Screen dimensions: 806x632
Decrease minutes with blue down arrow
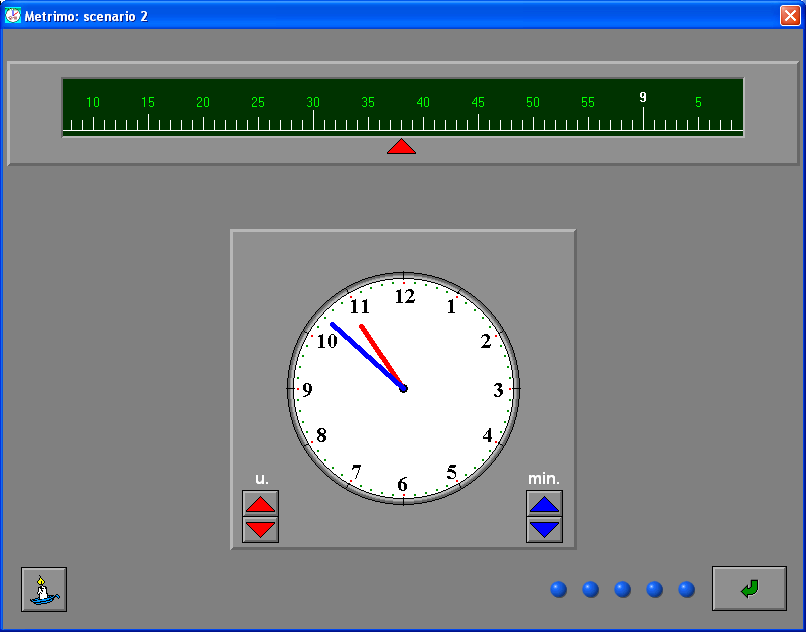coord(544,530)
